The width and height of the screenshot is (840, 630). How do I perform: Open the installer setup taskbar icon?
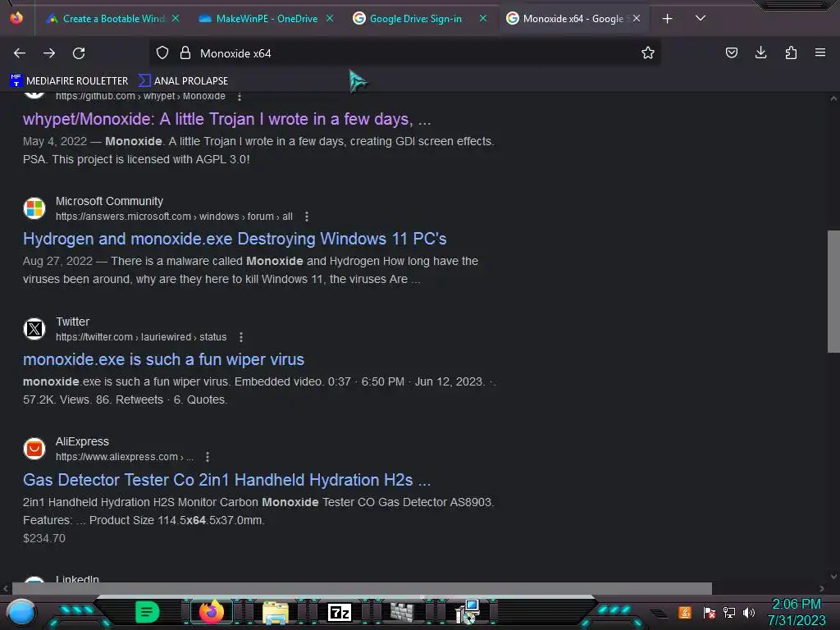(x=467, y=612)
